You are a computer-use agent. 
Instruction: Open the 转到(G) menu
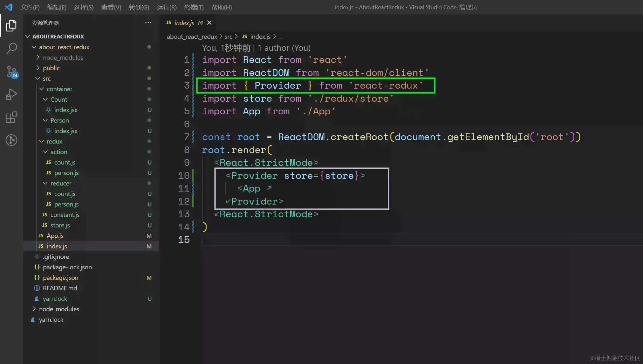coord(139,7)
